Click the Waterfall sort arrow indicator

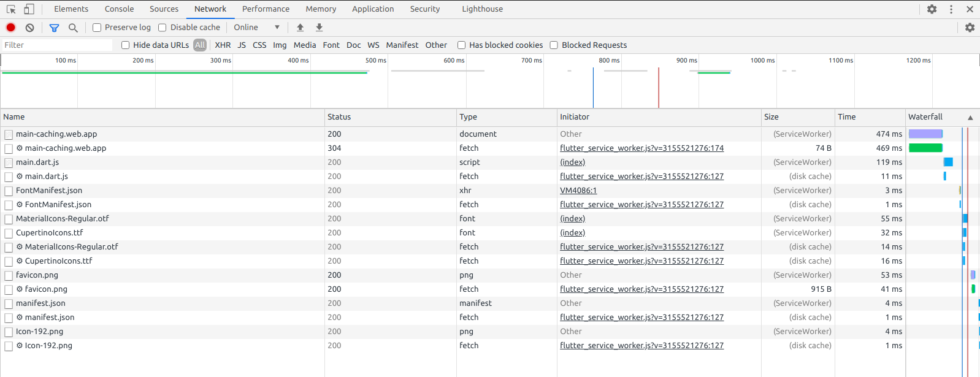tap(970, 117)
